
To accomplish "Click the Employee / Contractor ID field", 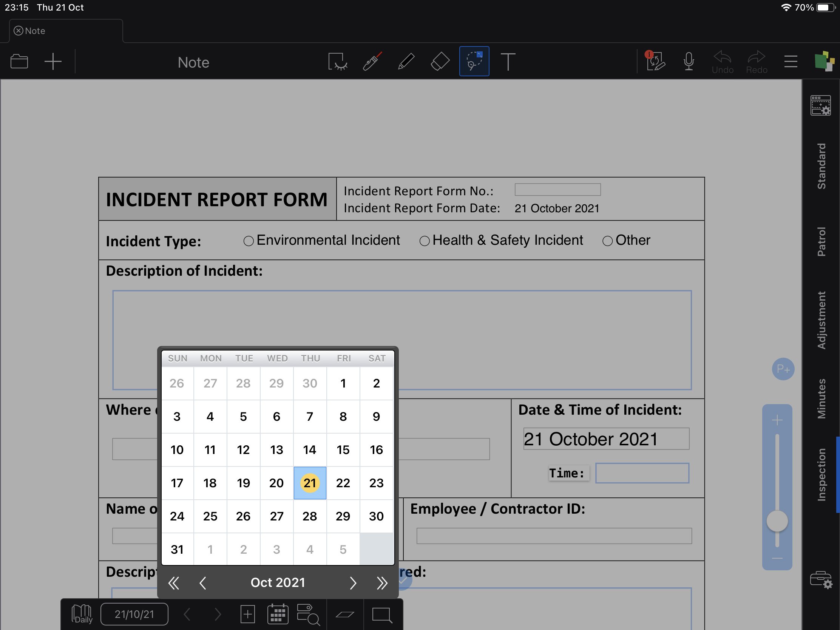I will (554, 536).
